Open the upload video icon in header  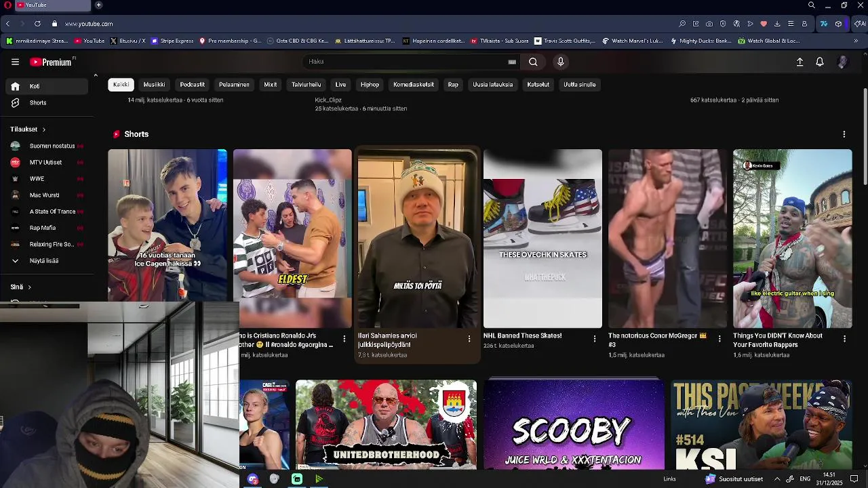pos(800,62)
